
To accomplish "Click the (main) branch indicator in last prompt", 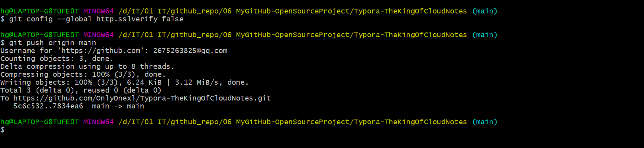I will pyautogui.click(x=484, y=122).
